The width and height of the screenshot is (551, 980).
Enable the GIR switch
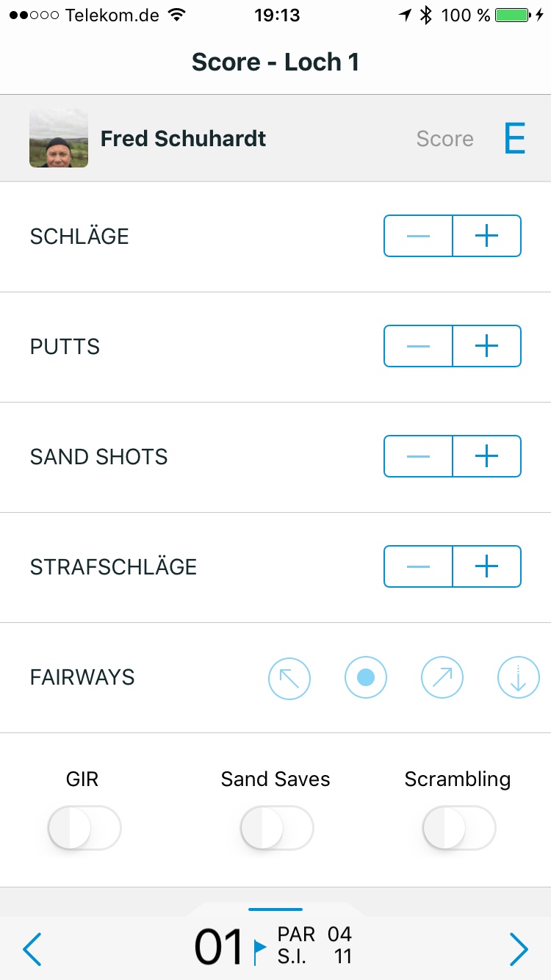(84, 828)
